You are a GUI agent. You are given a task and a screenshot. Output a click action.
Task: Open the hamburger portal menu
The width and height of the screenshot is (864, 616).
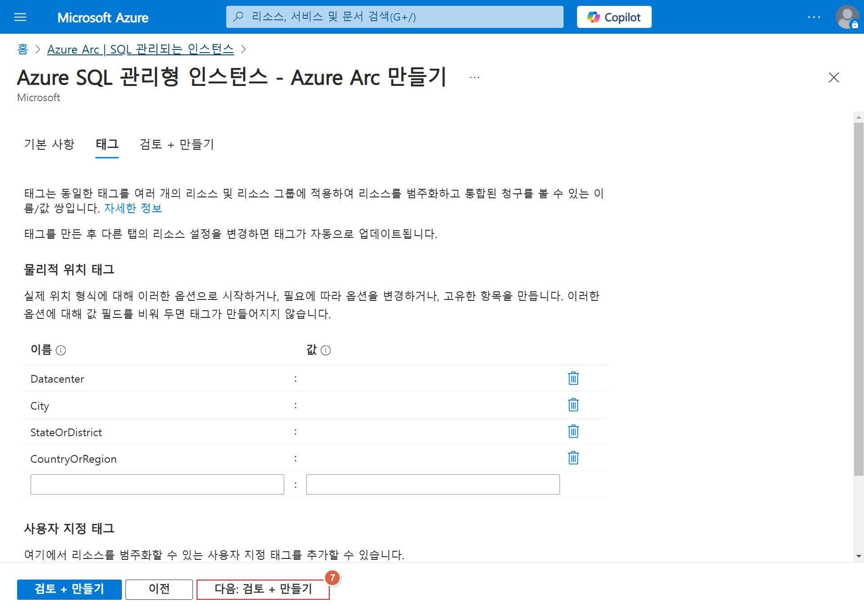pos(20,17)
